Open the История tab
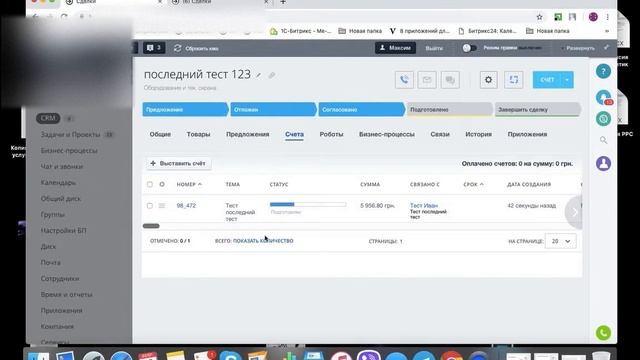The image size is (640, 360). [x=478, y=134]
